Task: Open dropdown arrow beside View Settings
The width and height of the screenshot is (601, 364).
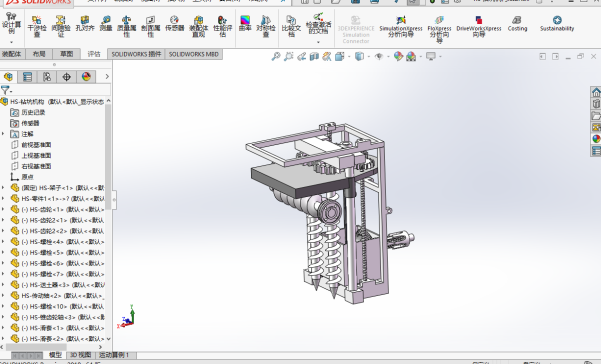Action: pyautogui.click(x=440, y=57)
